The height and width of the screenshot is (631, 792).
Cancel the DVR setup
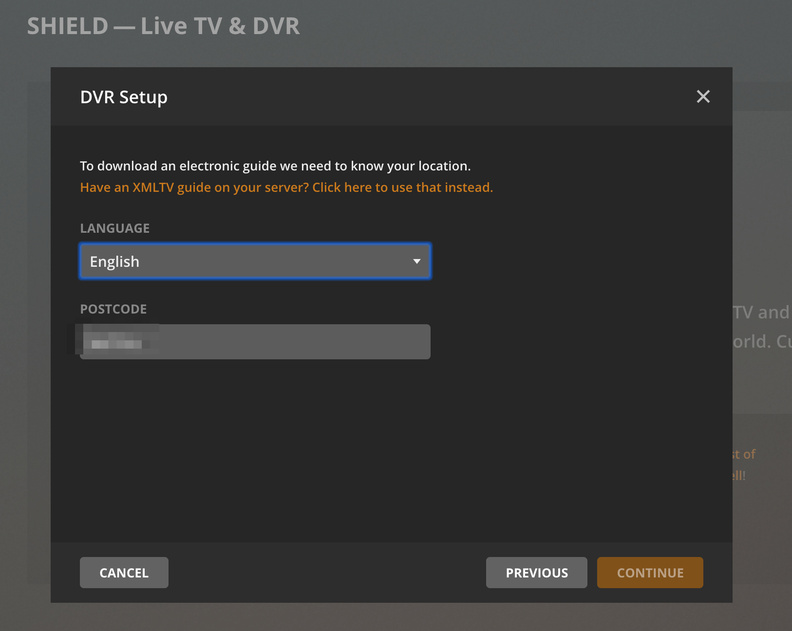tap(124, 572)
